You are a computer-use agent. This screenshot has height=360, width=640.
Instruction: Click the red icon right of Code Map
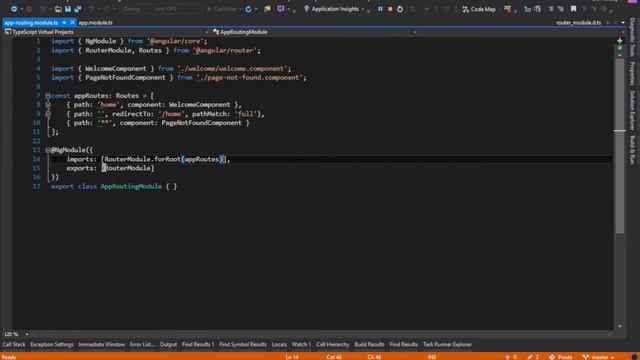[507, 9]
